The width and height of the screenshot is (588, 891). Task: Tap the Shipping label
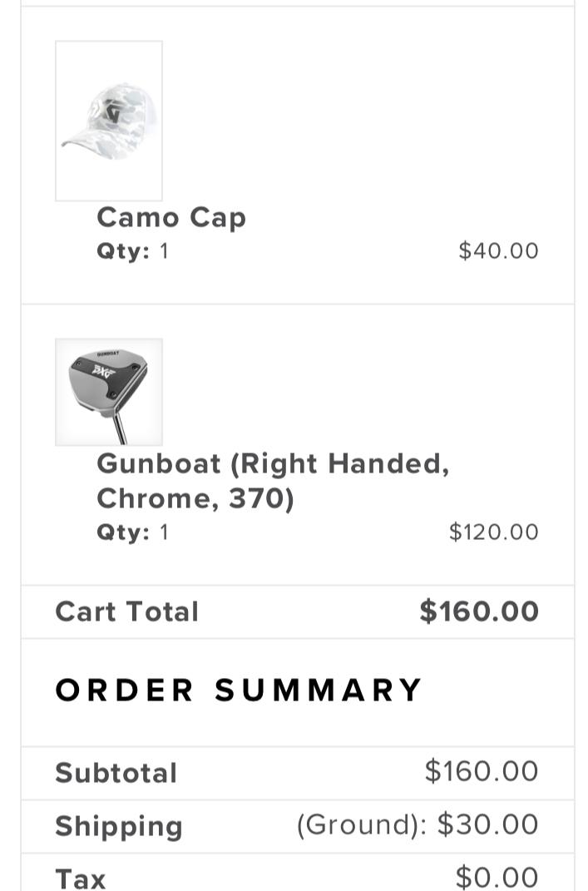(119, 826)
